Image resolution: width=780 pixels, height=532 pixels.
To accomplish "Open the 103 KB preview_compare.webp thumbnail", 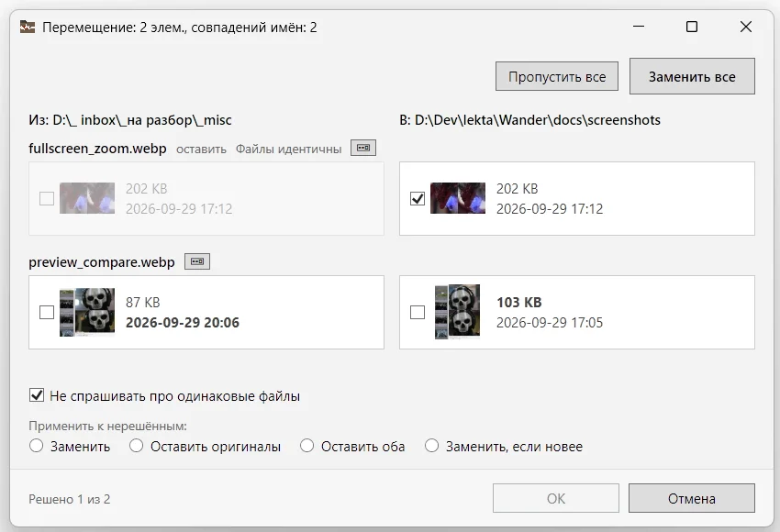I will pyautogui.click(x=458, y=312).
